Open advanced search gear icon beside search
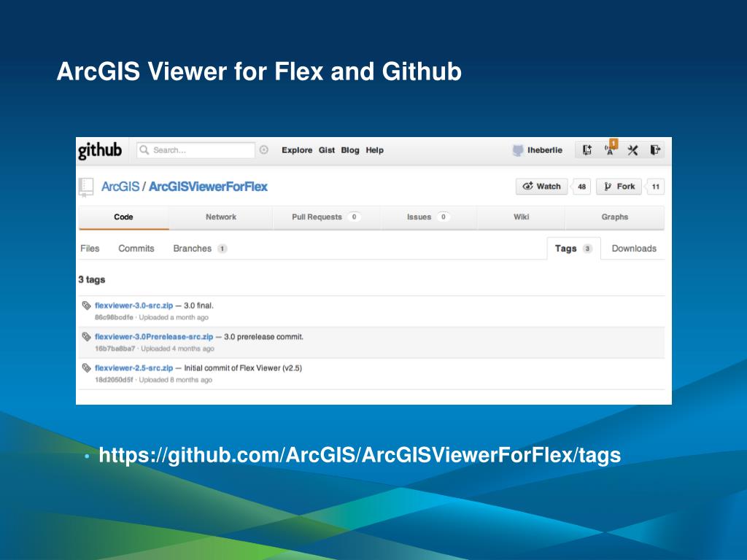Viewport: 747px width, 560px height. tap(264, 150)
